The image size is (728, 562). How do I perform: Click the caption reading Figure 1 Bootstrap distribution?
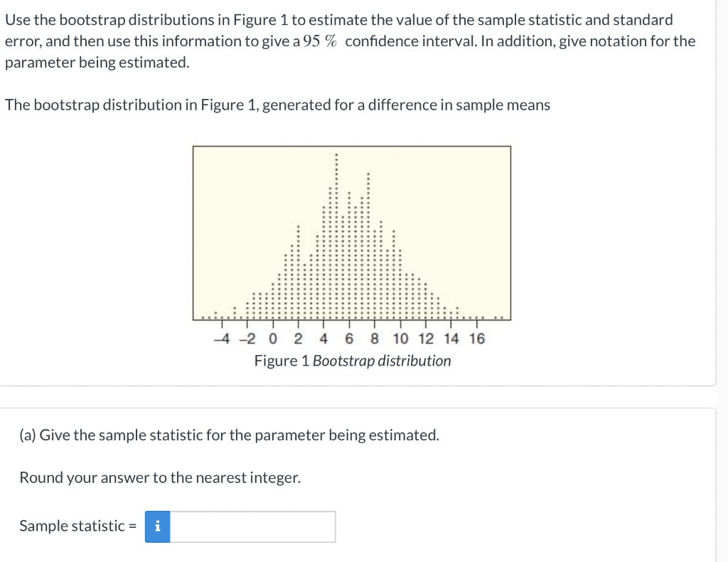click(352, 361)
